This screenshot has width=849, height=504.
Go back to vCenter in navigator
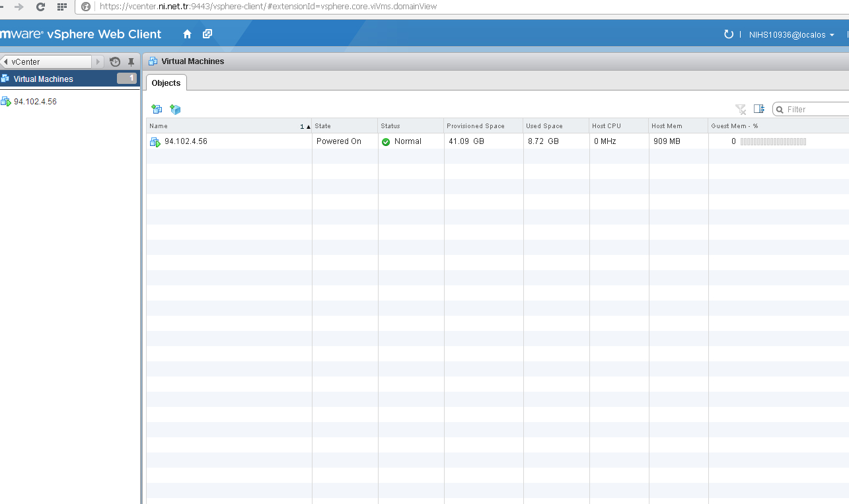[46, 61]
